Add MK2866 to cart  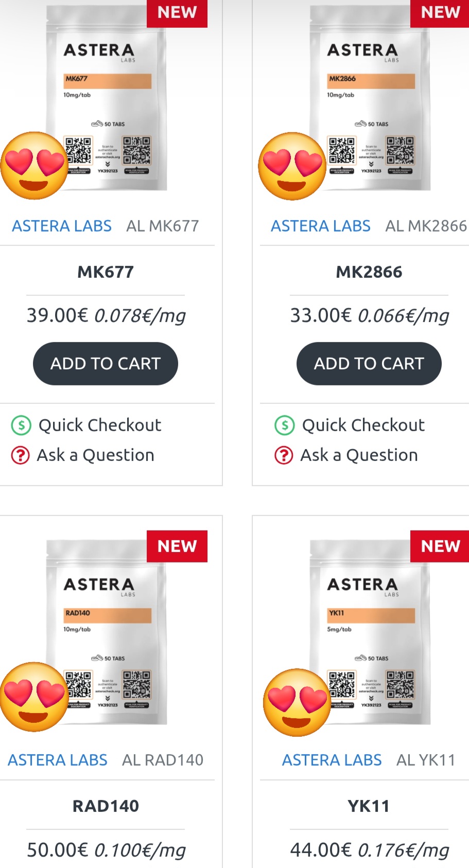tap(369, 363)
